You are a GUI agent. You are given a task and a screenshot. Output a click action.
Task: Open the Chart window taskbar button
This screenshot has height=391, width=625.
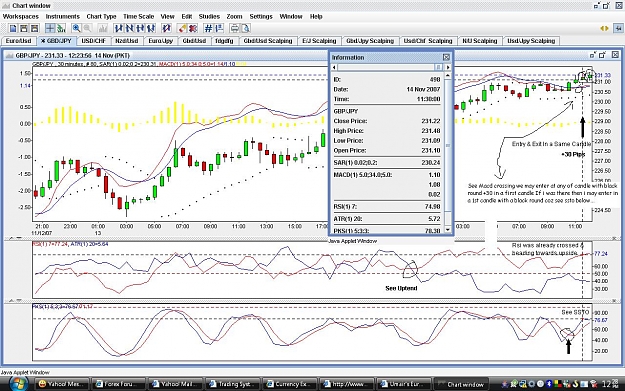[x=461, y=384]
